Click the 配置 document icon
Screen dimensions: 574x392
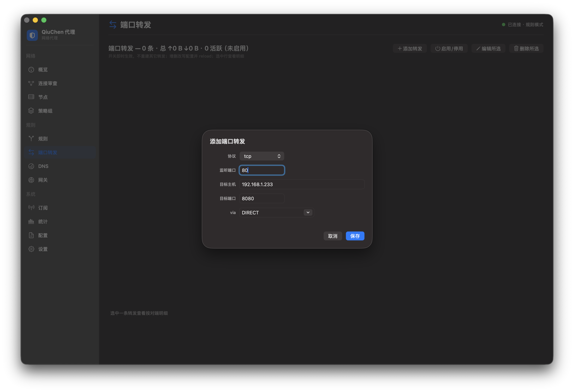coord(31,235)
